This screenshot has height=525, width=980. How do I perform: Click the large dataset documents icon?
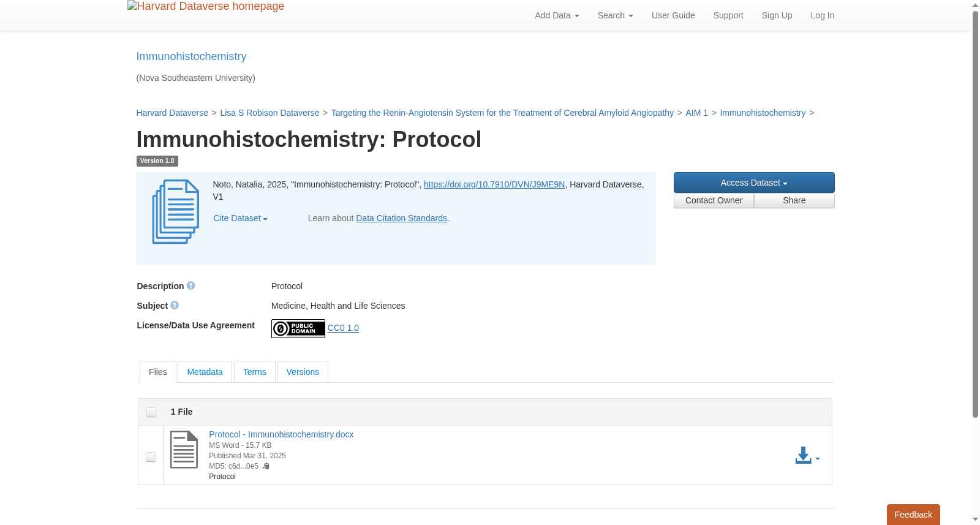pos(176,212)
